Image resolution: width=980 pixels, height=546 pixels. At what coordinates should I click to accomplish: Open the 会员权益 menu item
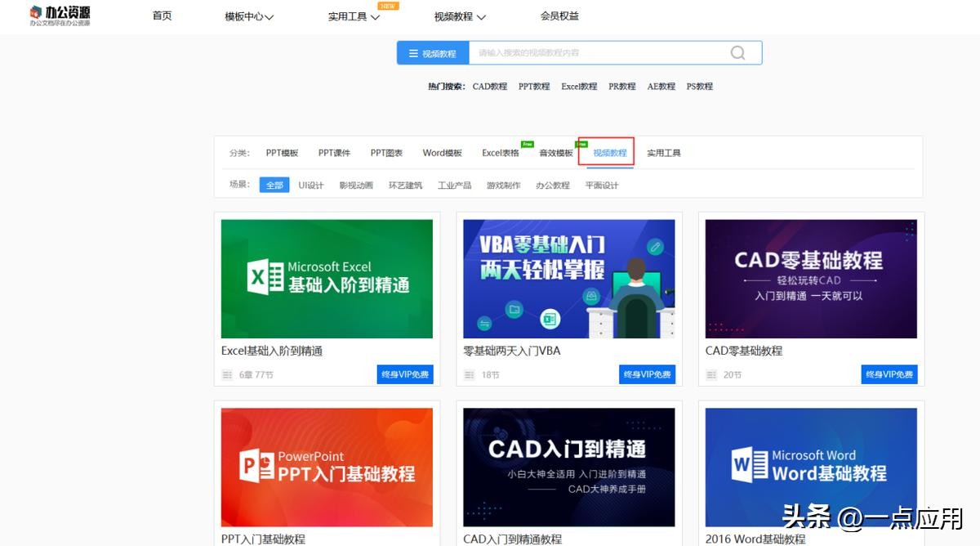[x=559, y=16]
